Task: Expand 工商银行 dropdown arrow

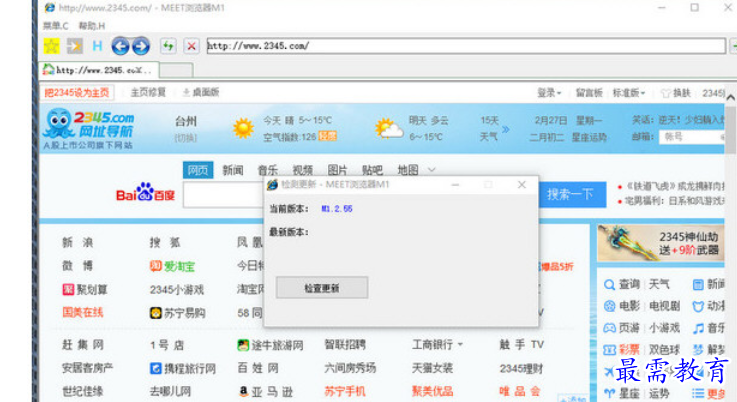Action: tap(460, 345)
